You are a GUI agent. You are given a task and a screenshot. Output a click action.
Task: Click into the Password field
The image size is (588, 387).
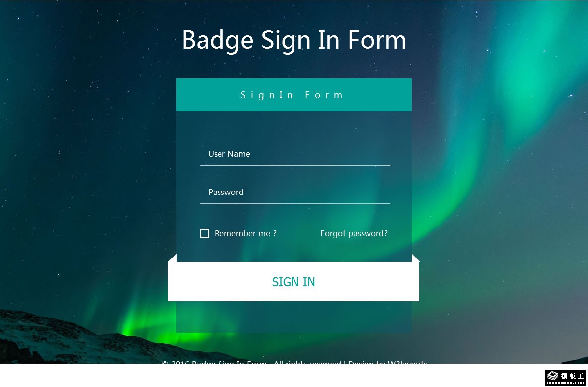click(x=295, y=192)
